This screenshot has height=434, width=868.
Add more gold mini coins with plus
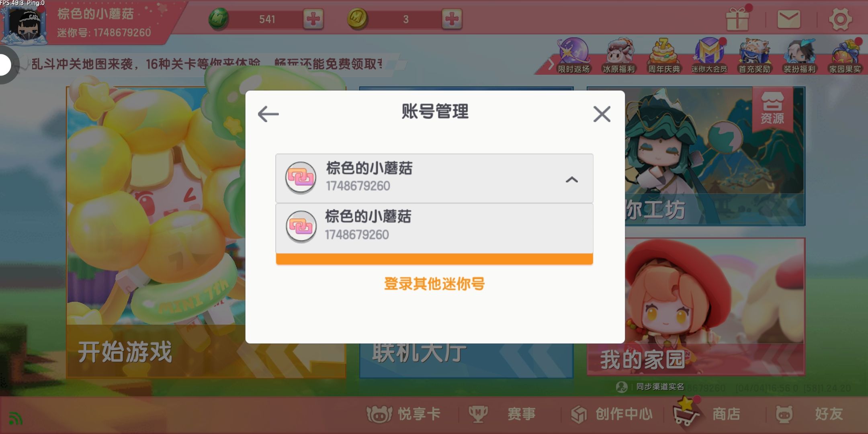coord(452,19)
